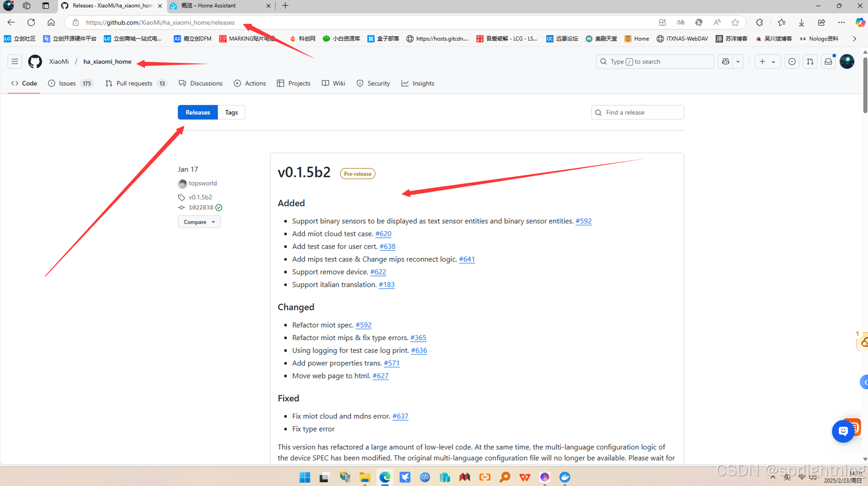Open the Edge Copilot sidebar icon
The image size is (868, 486).
(x=860, y=22)
